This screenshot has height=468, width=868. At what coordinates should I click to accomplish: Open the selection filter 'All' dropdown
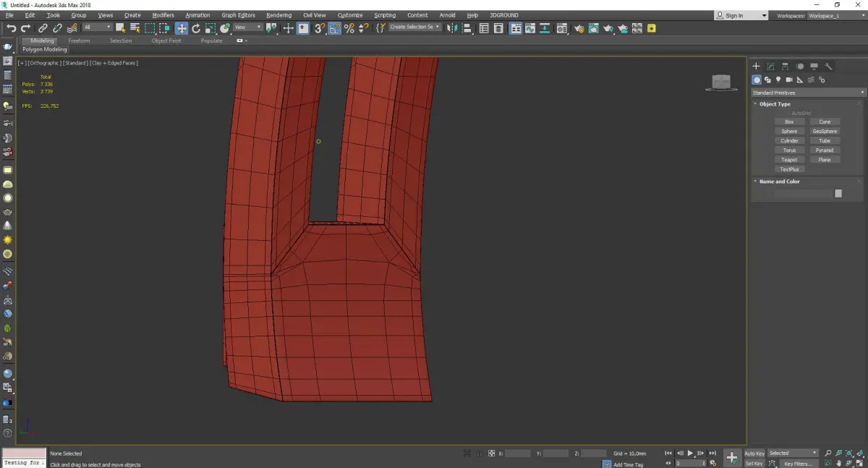click(x=97, y=27)
